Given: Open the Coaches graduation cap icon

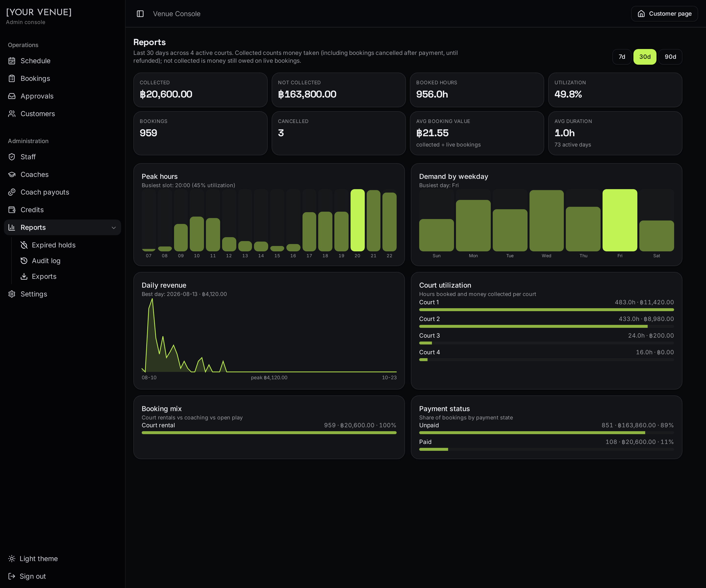Looking at the screenshot, I should [x=12, y=174].
